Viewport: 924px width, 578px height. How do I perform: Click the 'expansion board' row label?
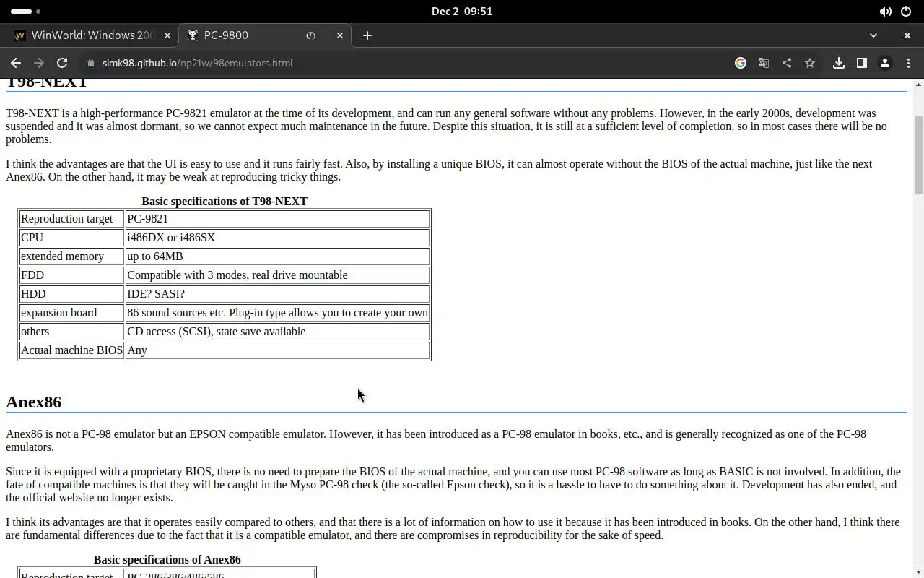click(71, 313)
